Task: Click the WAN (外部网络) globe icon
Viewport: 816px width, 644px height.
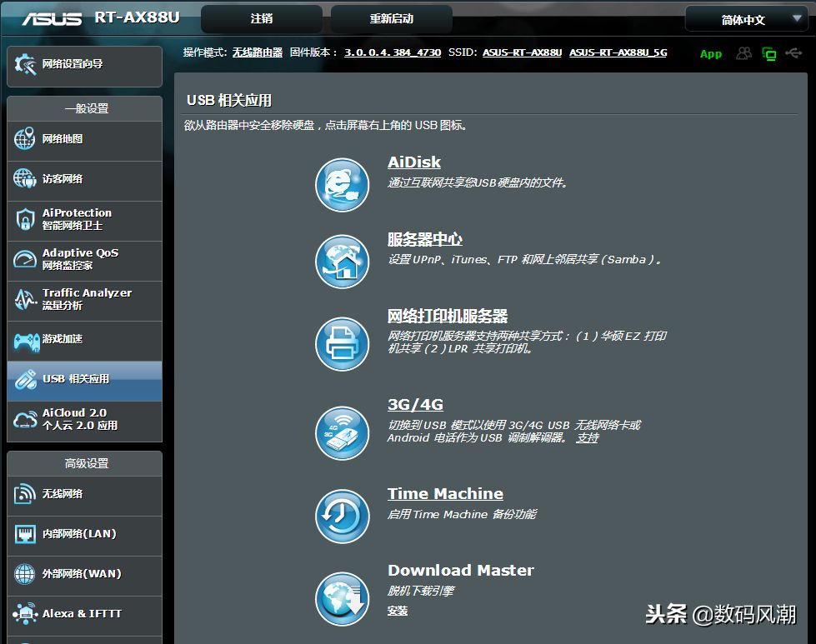Action: 24,574
